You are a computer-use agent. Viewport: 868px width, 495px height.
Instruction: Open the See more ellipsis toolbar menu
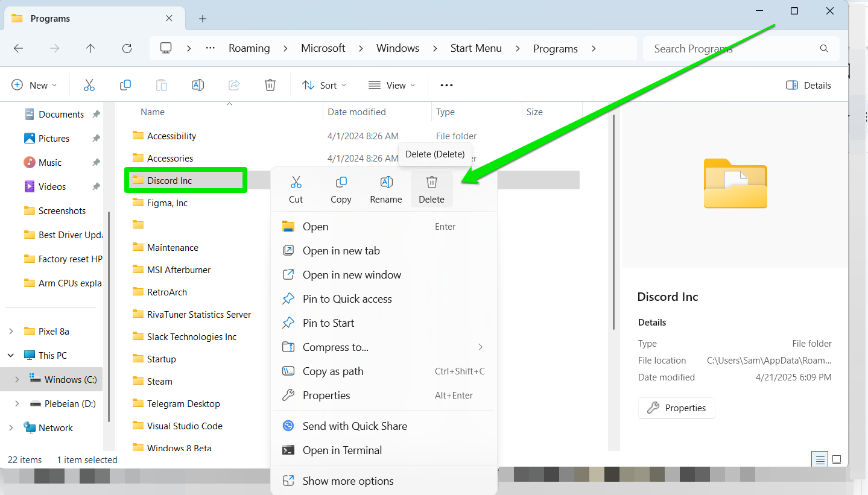pyautogui.click(x=446, y=85)
